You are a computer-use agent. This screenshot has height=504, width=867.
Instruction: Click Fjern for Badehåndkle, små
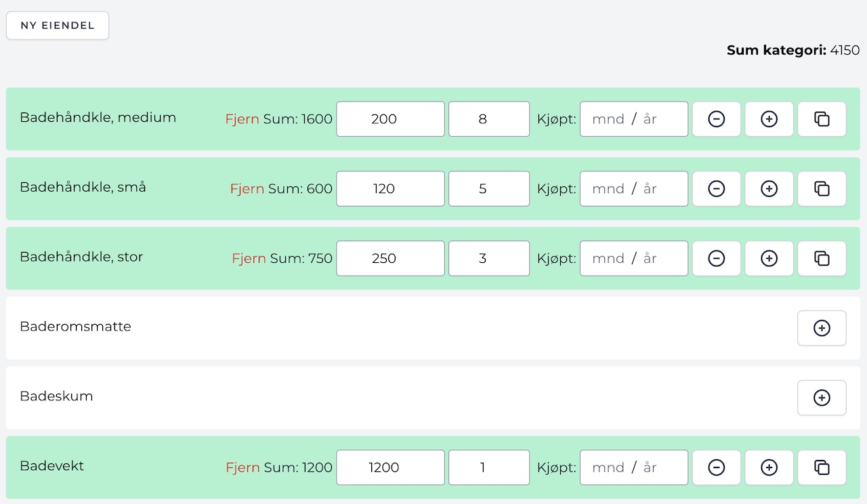pos(247,189)
